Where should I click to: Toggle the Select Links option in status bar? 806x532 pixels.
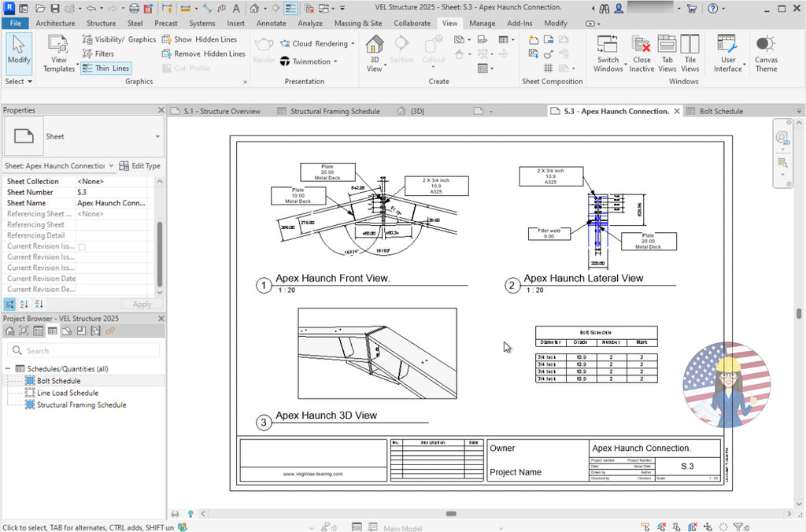(x=645, y=526)
